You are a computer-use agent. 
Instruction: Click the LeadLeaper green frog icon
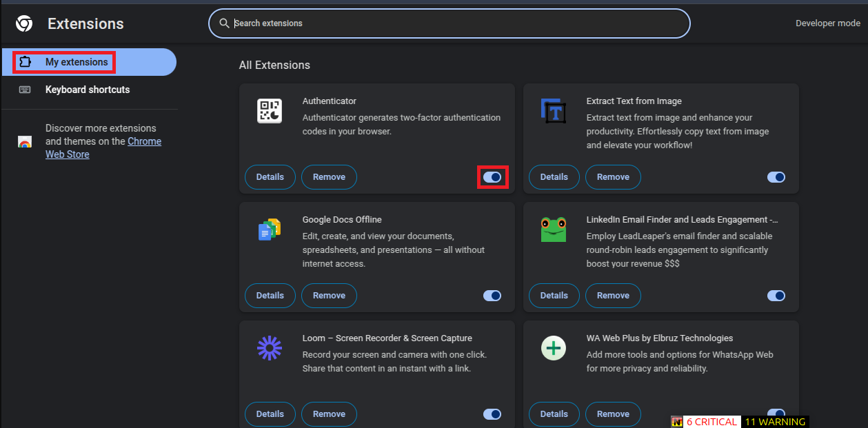click(x=554, y=230)
